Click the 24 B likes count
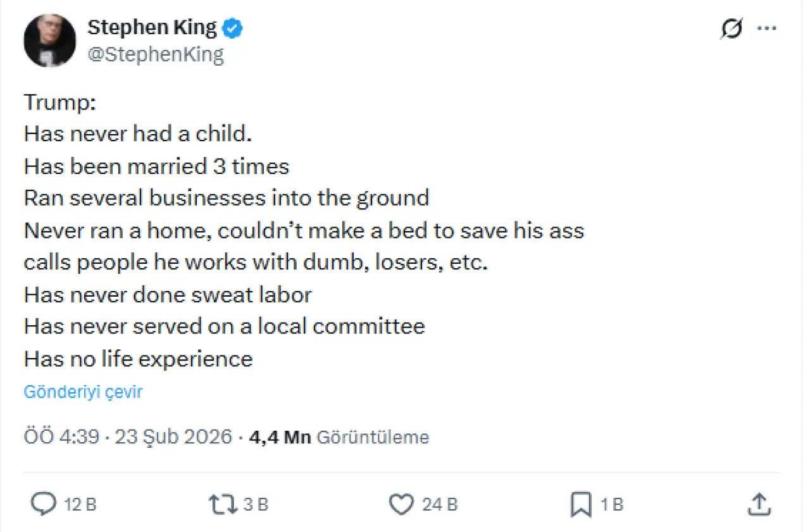This screenshot has width=810, height=532. [440, 505]
